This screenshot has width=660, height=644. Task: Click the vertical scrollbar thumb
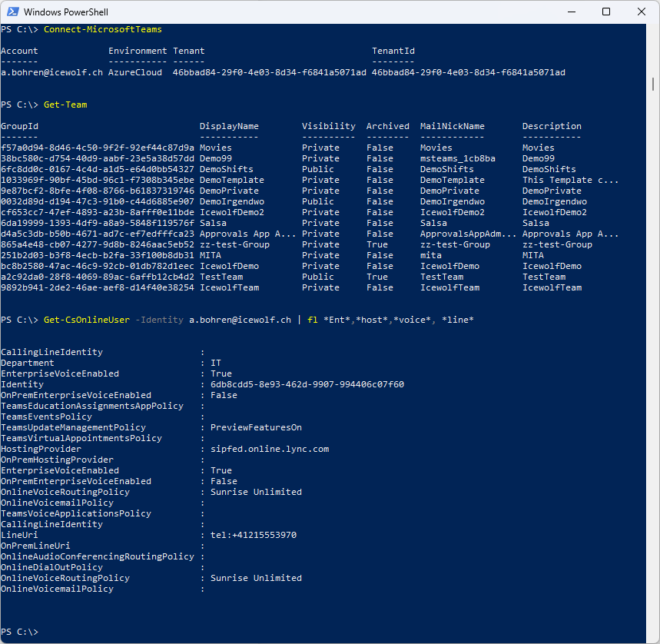pyautogui.click(x=653, y=85)
